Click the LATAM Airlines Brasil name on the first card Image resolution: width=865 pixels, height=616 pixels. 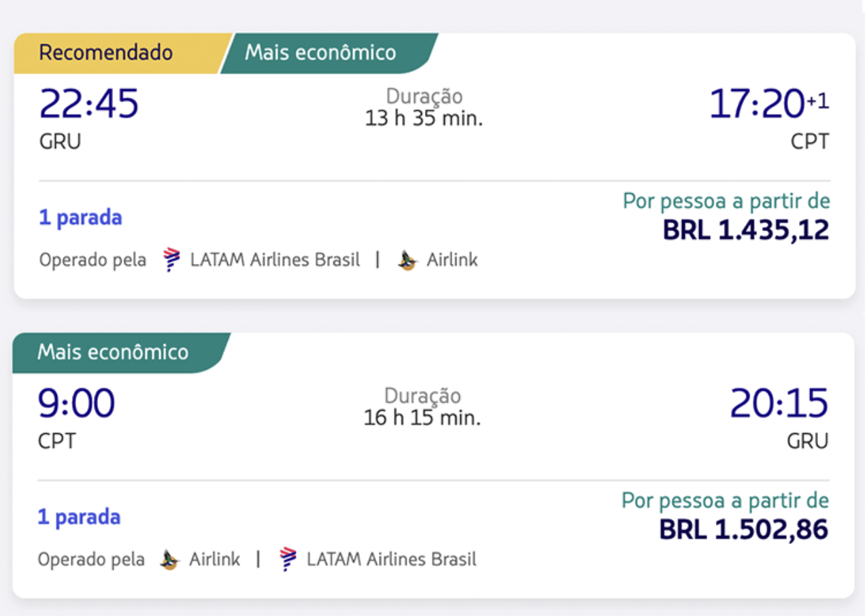click(275, 260)
